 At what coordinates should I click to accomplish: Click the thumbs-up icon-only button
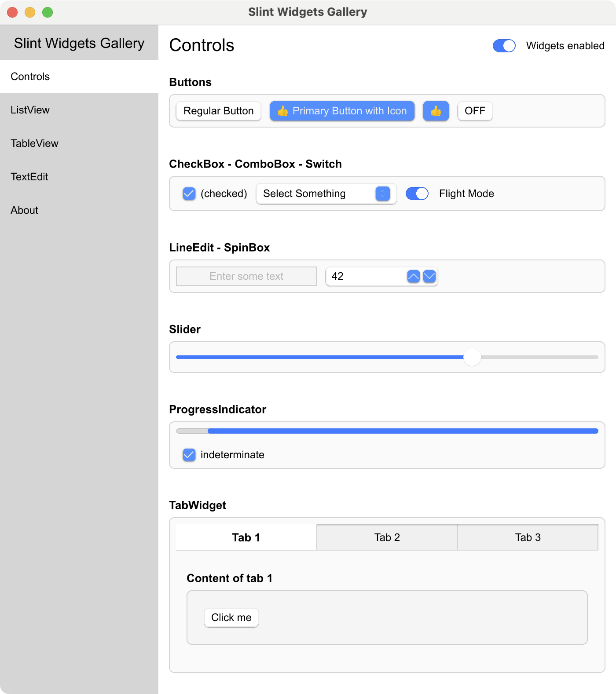(x=436, y=111)
